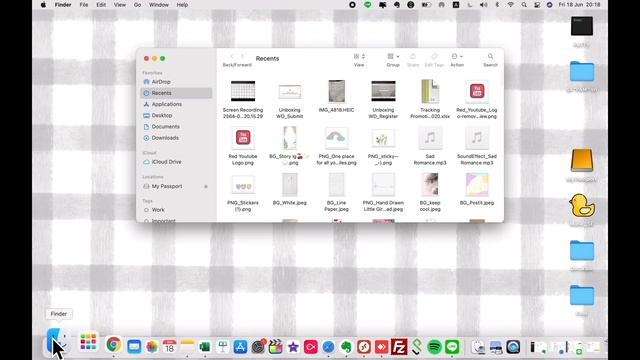Click the Wi-Fi icon in menu bar
Image resolution: width=640 pixels, height=360 pixels.
(510, 5)
